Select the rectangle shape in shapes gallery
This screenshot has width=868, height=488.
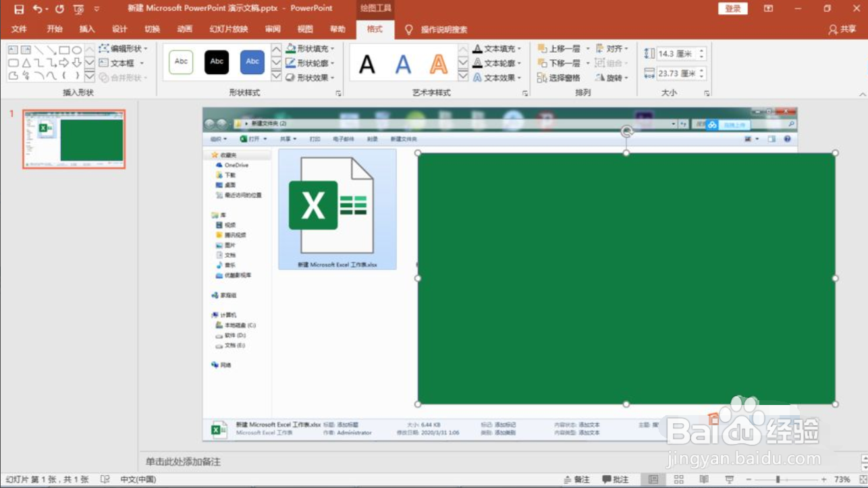click(64, 50)
